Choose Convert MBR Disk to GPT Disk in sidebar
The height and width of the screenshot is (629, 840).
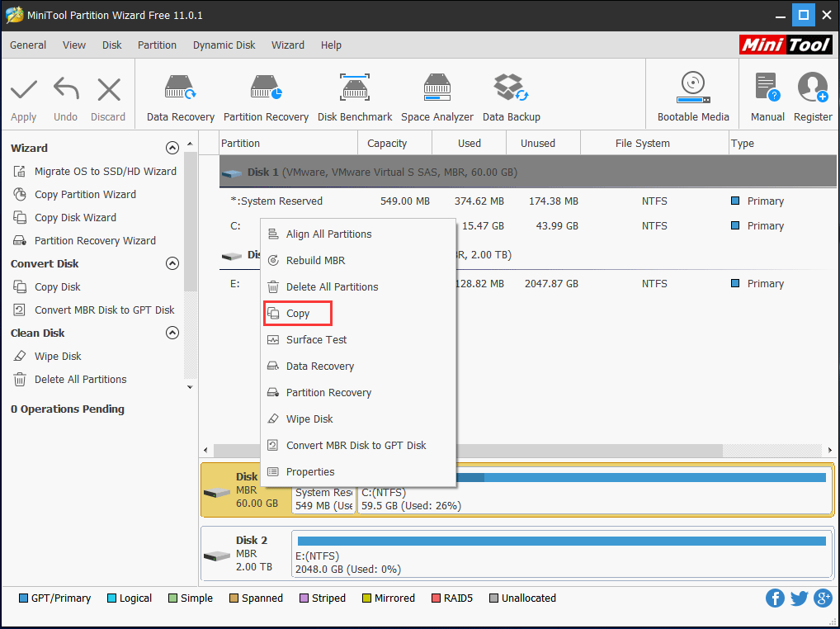click(94, 310)
